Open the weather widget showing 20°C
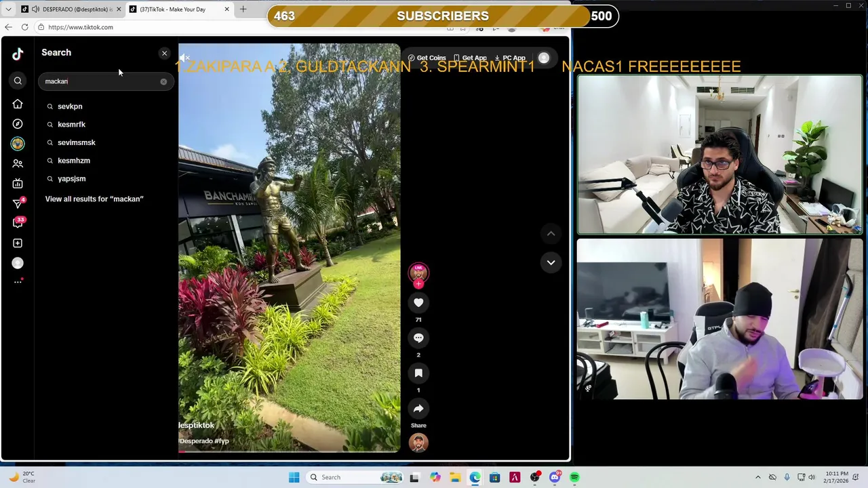The width and height of the screenshot is (868, 488). click(x=22, y=477)
